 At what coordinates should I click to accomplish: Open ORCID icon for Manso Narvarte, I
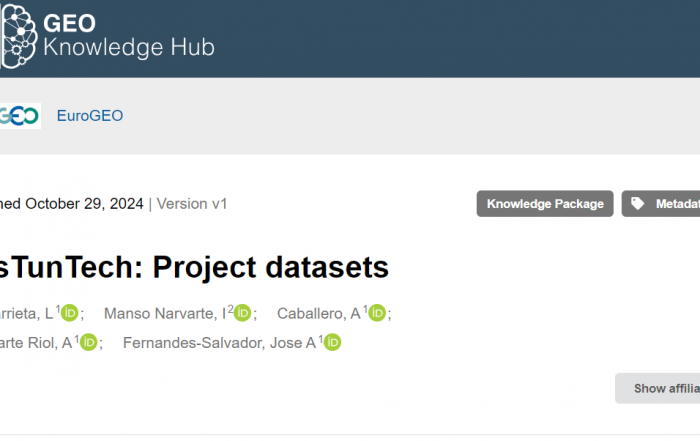click(242, 313)
